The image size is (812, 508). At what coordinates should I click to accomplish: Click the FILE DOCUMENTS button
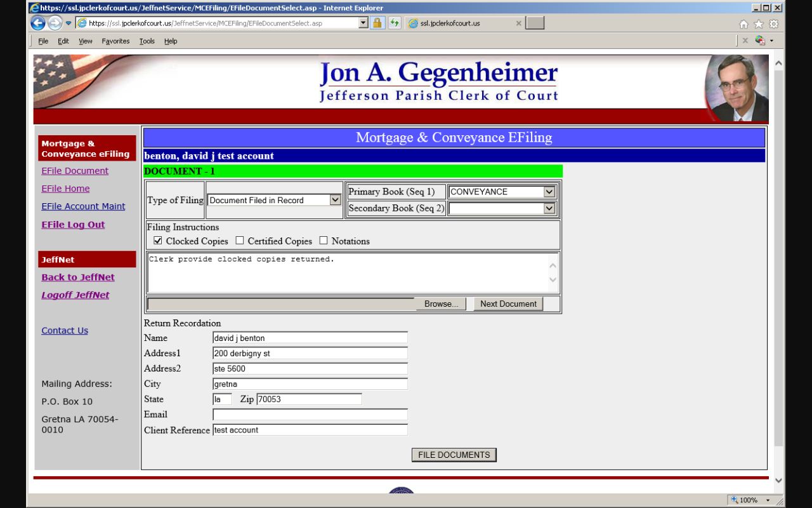(x=454, y=455)
